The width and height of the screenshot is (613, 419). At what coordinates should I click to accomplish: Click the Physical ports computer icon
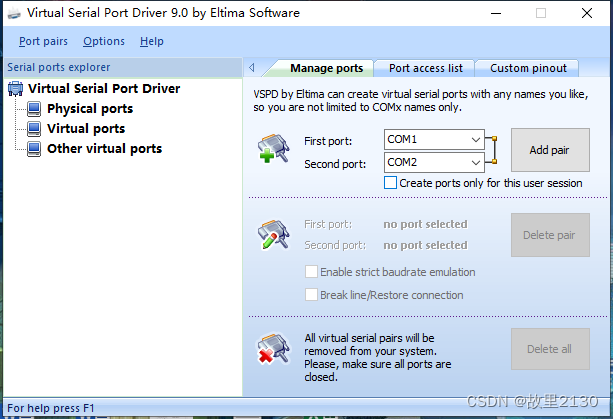(x=34, y=109)
